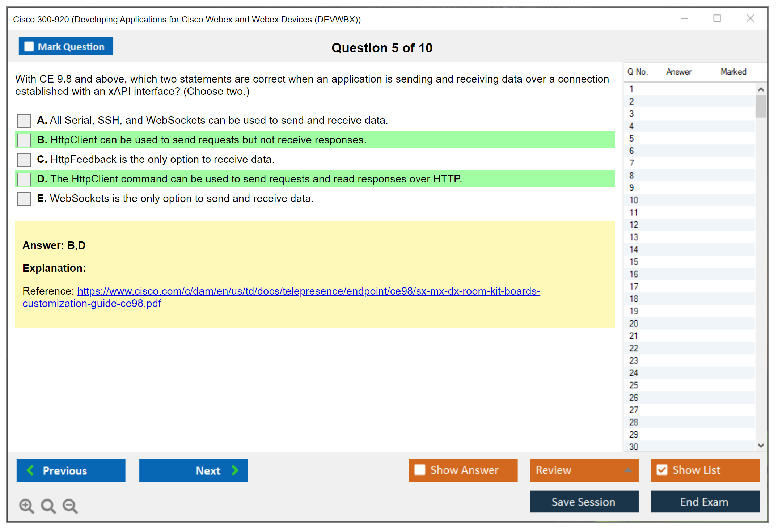Image resolution: width=778 pixels, height=532 pixels.
Task: Click the right chevron on the Next button
Action: tap(235, 470)
